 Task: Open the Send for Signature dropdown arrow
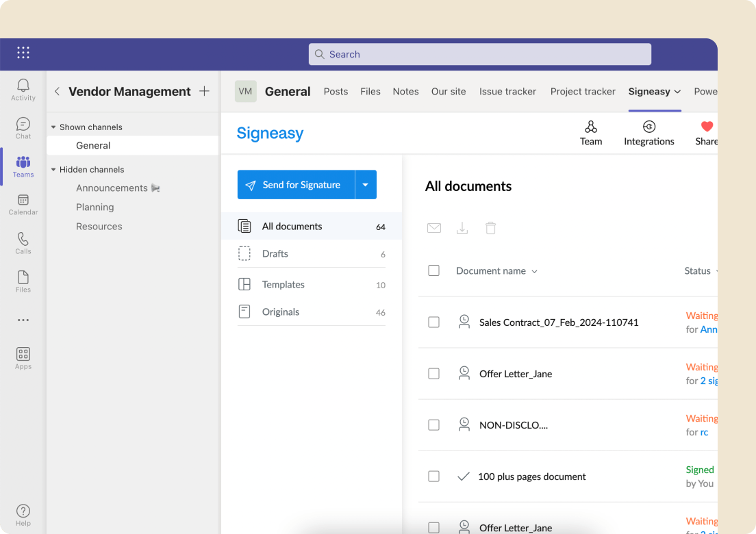click(366, 184)
